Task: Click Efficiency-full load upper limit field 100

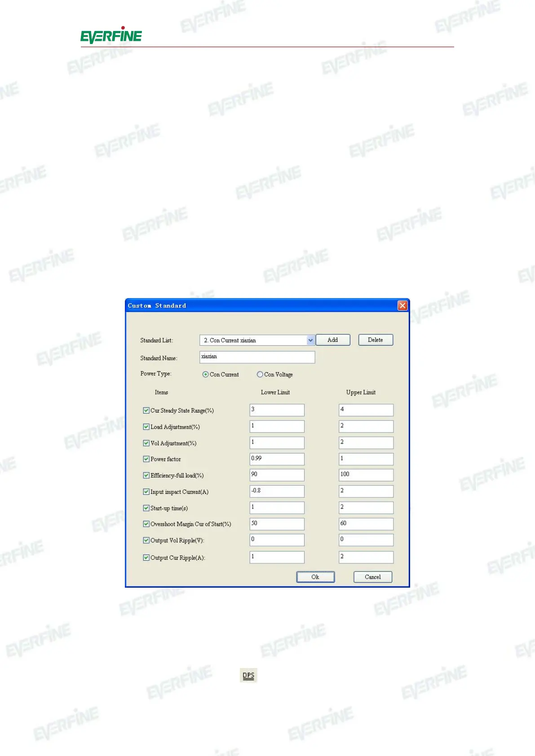Action: [366, 475]
